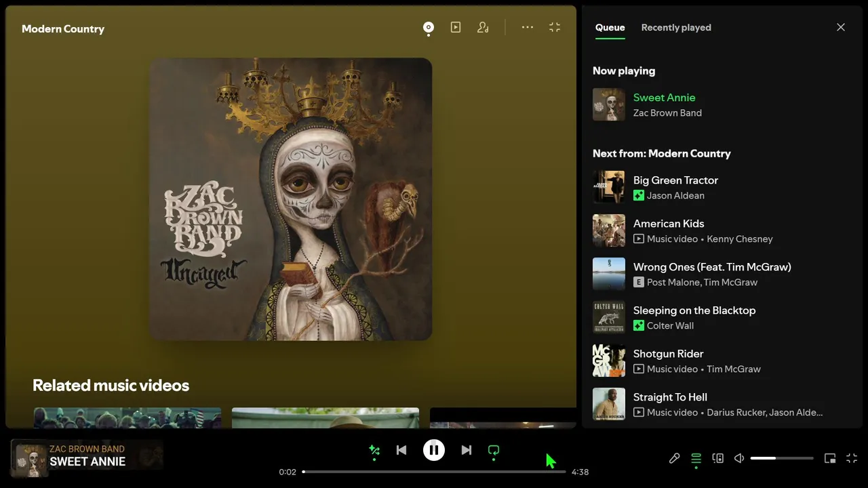Switch to the music video view icon

coord(456,27)
